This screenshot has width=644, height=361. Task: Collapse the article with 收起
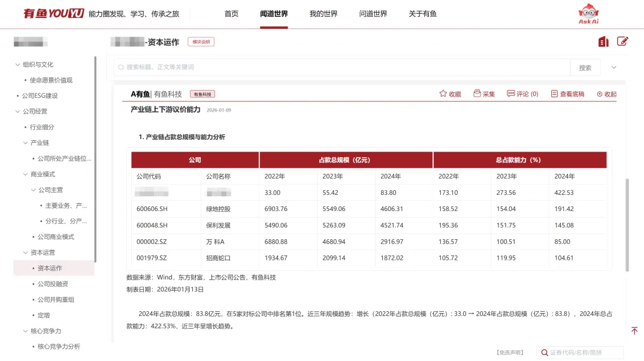coord(607,94)
